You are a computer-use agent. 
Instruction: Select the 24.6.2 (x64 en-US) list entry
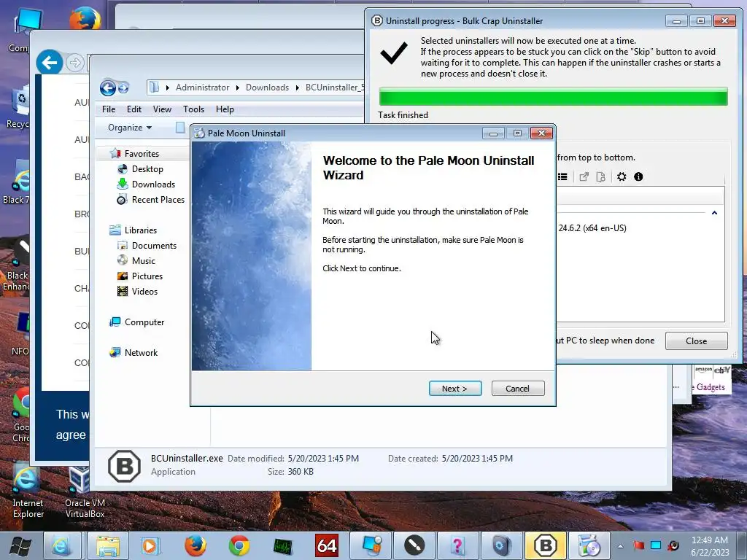pos(592,228)
